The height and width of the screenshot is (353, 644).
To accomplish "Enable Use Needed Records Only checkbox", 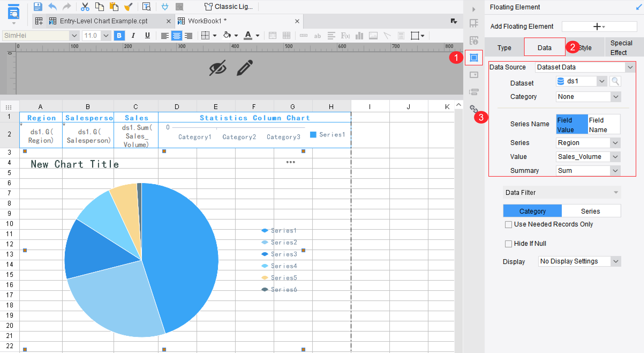I will click(x=508, y=224).
